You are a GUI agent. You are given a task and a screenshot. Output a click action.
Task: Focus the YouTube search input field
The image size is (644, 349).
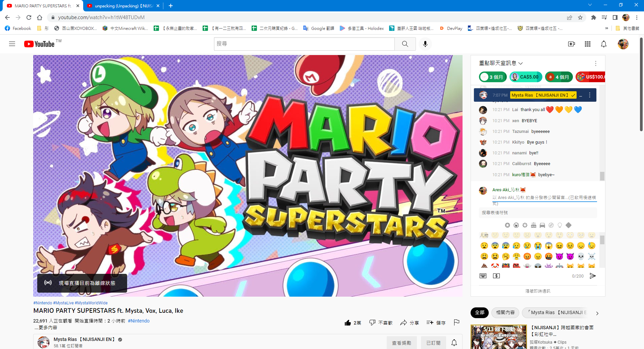pos(304,44)
